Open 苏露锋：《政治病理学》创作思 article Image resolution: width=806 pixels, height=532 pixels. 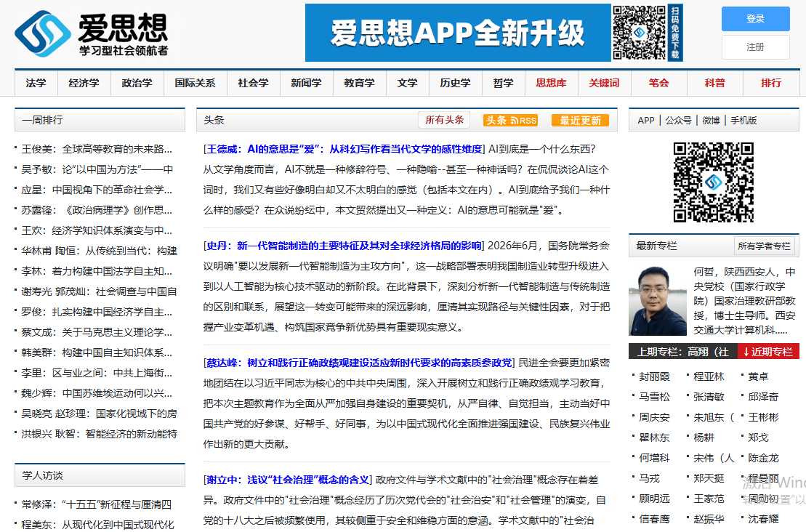click(97, 210)
